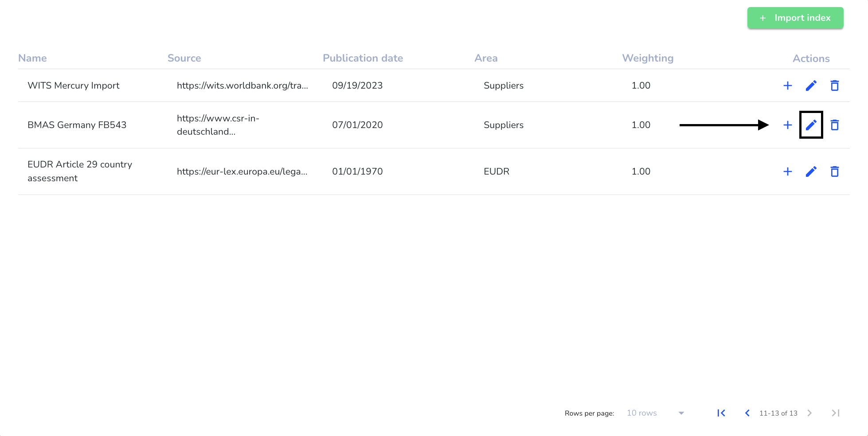Screen dimensions: 868x436
Task: Click the Actions column header
Action: point(811,58)
